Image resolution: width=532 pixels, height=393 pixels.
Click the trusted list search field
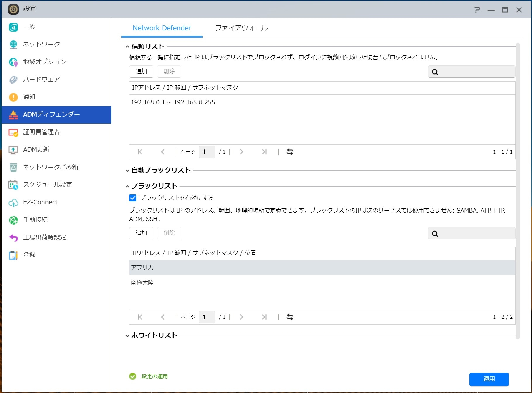(x=476, y=72)
